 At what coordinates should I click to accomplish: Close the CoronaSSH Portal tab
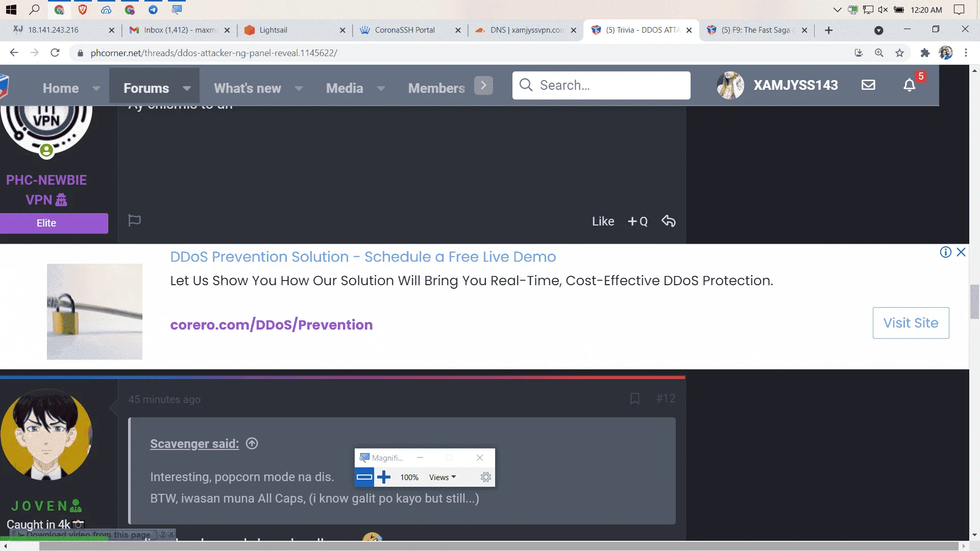[x=458, y=30]
